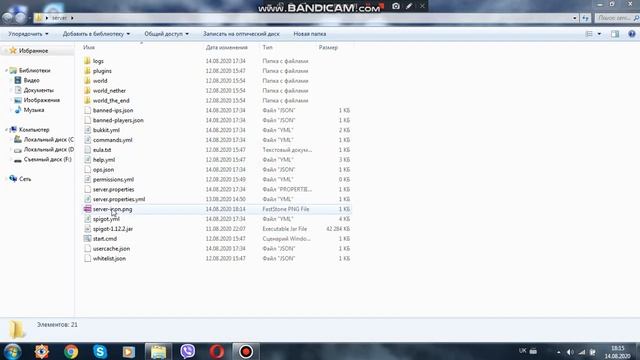The width and height of the screenshot is (640, 360).
Task: Select file name usercache.json
Action: (x=111, y=249)
